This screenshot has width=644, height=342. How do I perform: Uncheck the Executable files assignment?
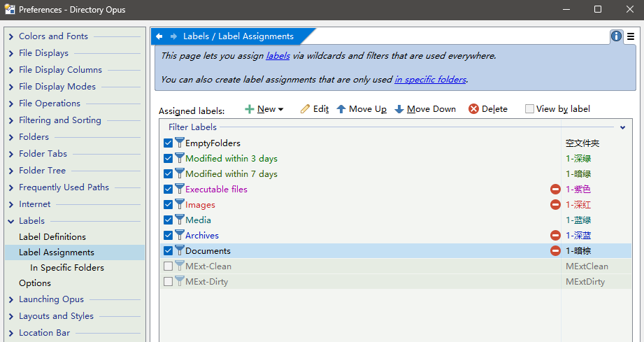(168, 190)
